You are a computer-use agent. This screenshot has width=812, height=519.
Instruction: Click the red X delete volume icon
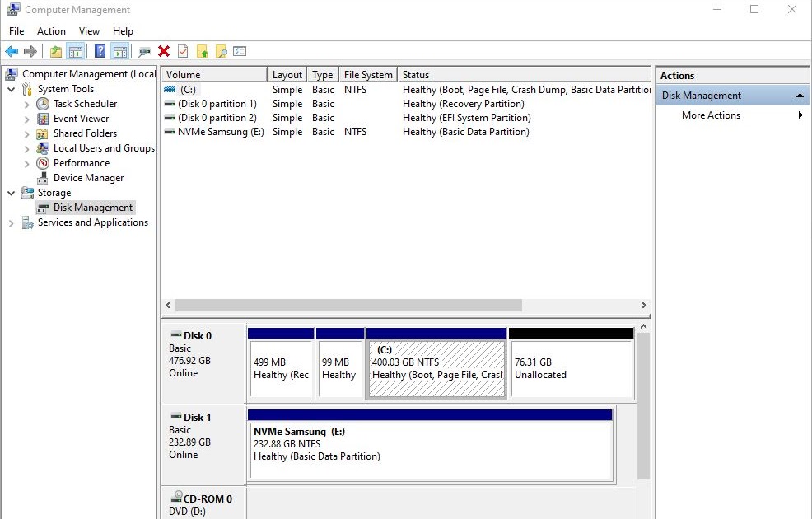(163, 51)
